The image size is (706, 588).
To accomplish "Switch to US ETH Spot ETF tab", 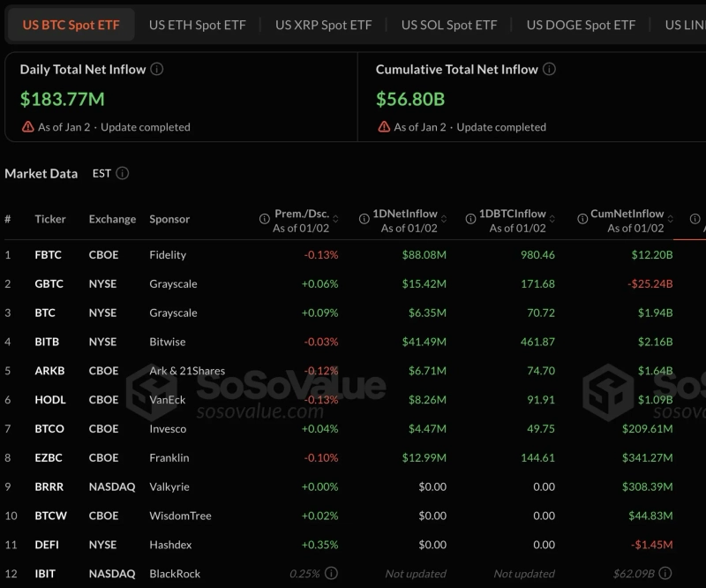I will 197,25.
